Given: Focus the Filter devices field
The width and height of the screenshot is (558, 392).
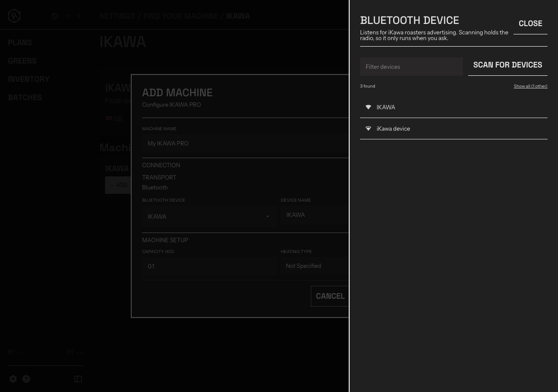Looking at the screenshot, I should tap(412, 67).
